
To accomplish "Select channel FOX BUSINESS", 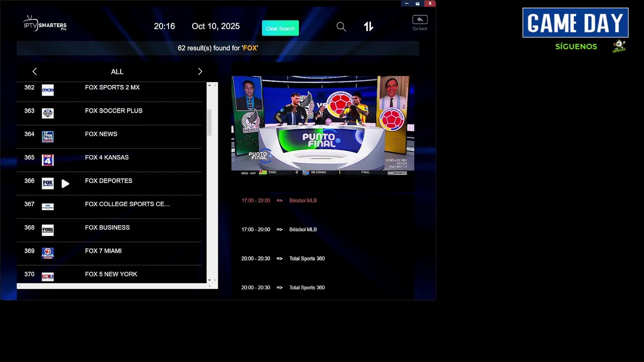I will click(110, 230).
